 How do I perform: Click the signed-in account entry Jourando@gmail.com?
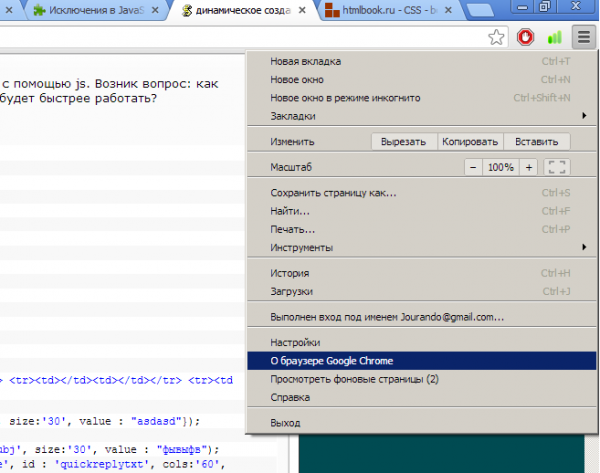422,317
